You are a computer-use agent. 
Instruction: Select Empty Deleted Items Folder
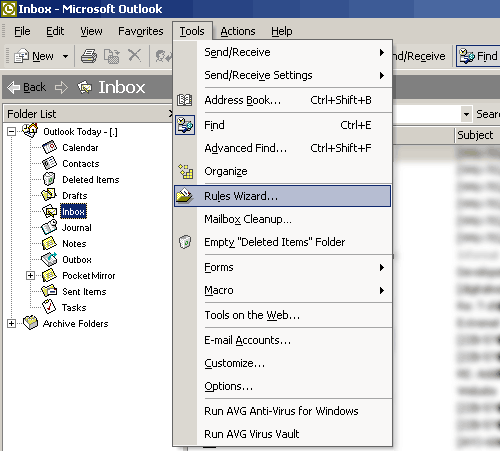[x=283, y=242]
